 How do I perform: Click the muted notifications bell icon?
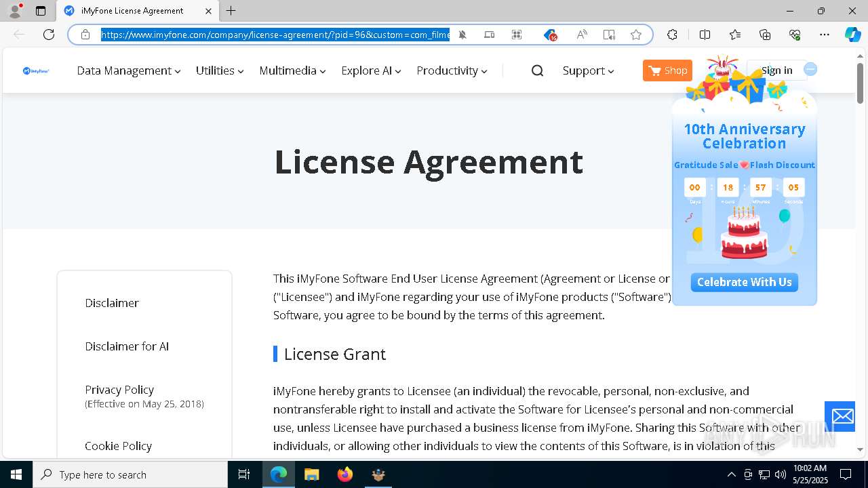point(462,35)
